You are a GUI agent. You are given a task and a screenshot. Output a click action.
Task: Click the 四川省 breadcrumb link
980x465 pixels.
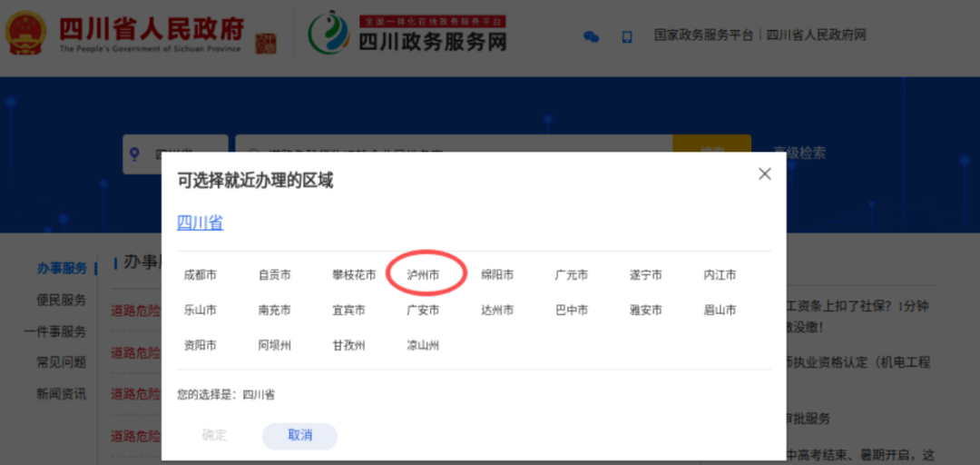pos(200,223)
